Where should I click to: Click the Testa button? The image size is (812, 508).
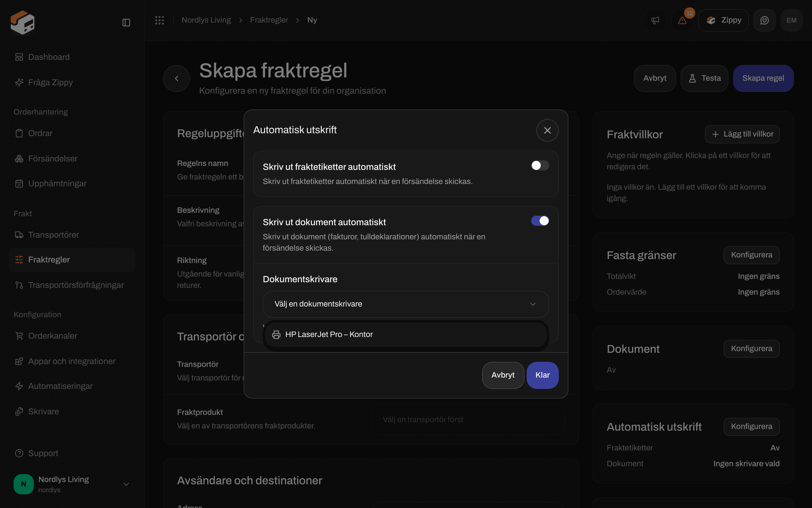tap(704, 78)
